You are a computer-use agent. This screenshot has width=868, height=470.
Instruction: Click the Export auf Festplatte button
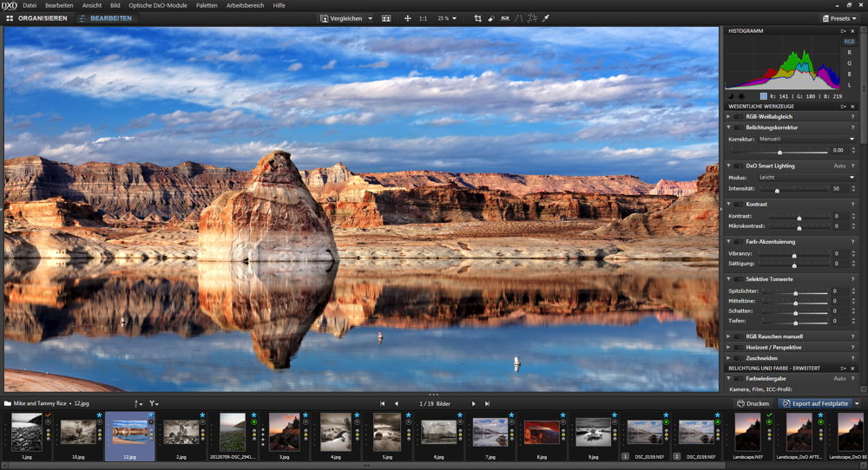coord(816,404)
